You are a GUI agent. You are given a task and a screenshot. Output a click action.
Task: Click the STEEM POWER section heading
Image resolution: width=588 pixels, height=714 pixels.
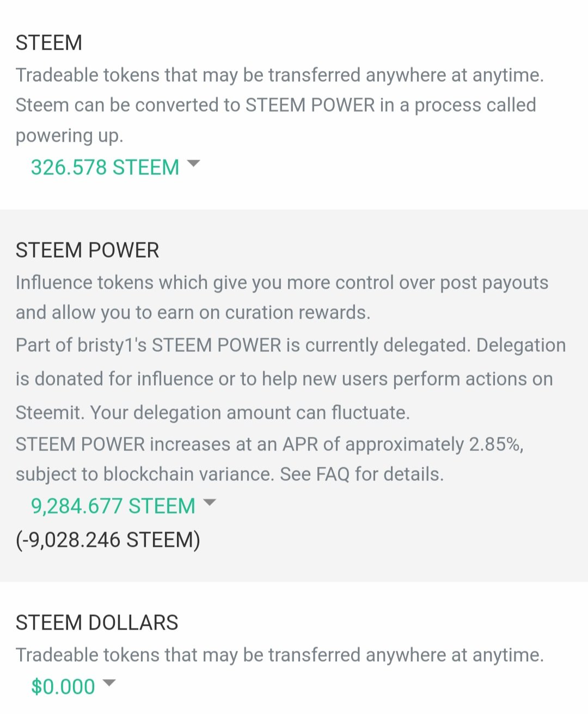click(87, 250)
